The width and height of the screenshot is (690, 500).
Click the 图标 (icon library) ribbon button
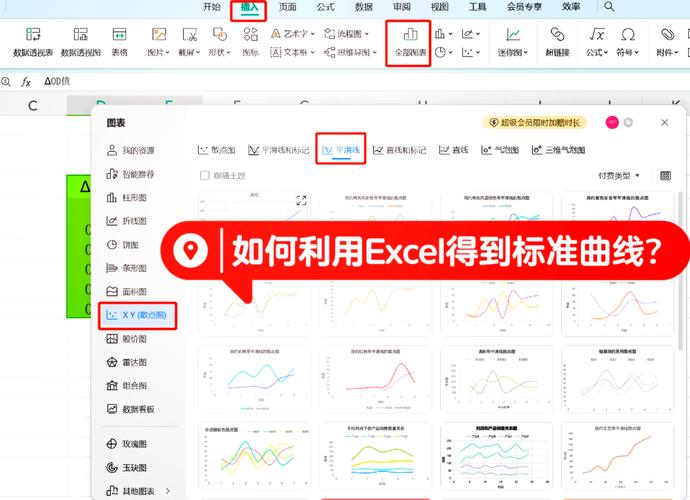(250, 42)
